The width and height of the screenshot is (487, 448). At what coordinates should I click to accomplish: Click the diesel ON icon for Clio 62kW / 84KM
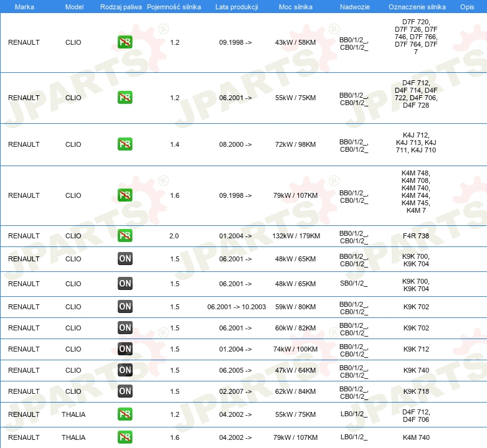pyautogui.click(x=125, y=391)
